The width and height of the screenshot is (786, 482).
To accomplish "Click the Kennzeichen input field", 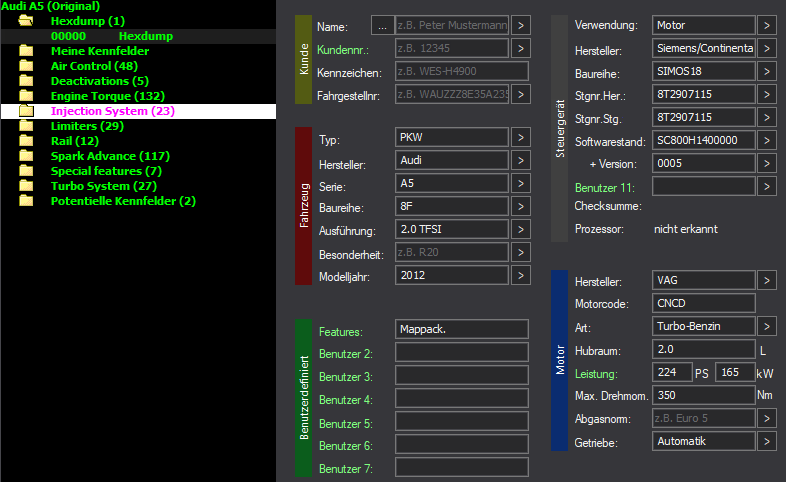I will [x=462, y=71].
